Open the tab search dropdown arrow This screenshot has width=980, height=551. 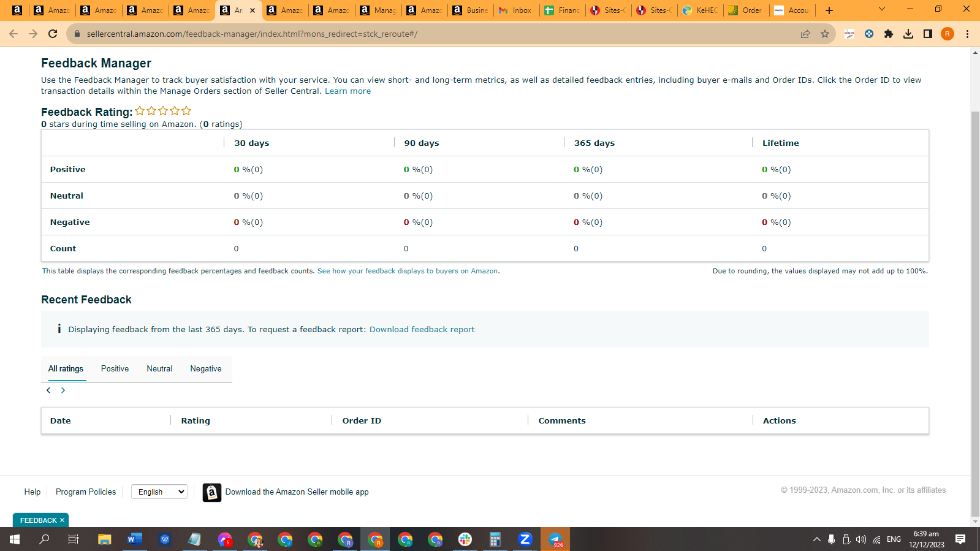click(882, 9)
